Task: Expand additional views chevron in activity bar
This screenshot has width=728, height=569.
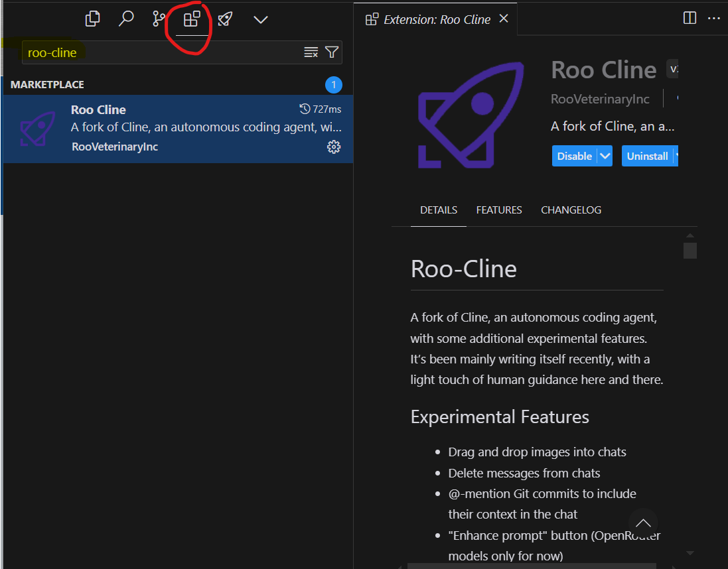Action: (x=260, y=19)
